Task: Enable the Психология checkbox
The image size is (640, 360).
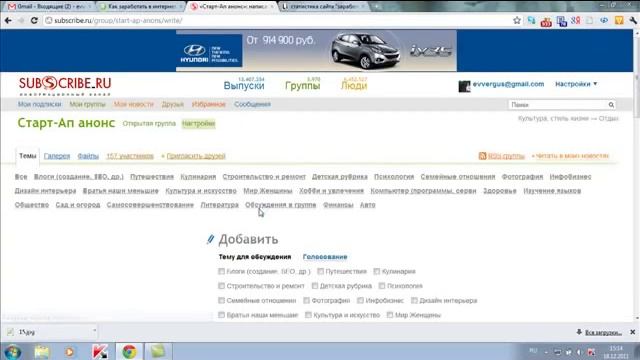Action: pyautogui.click(x=382, y=286)
